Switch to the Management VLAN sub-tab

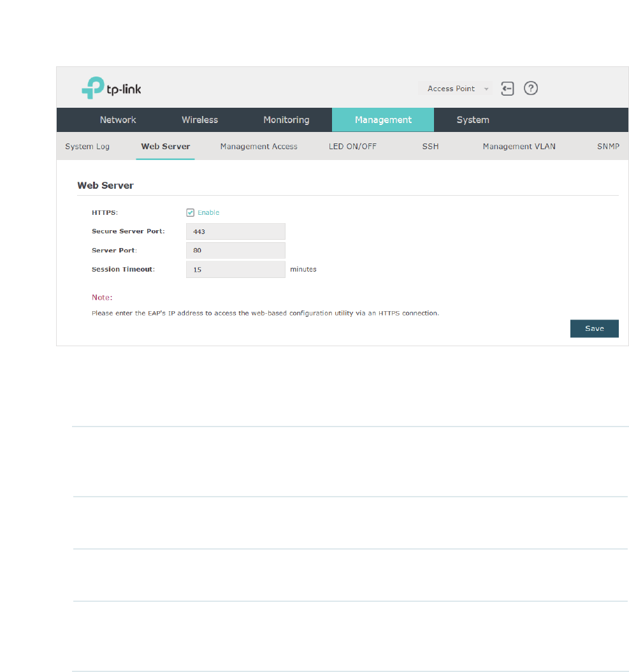pyautogui.click(x=519, y=147)
